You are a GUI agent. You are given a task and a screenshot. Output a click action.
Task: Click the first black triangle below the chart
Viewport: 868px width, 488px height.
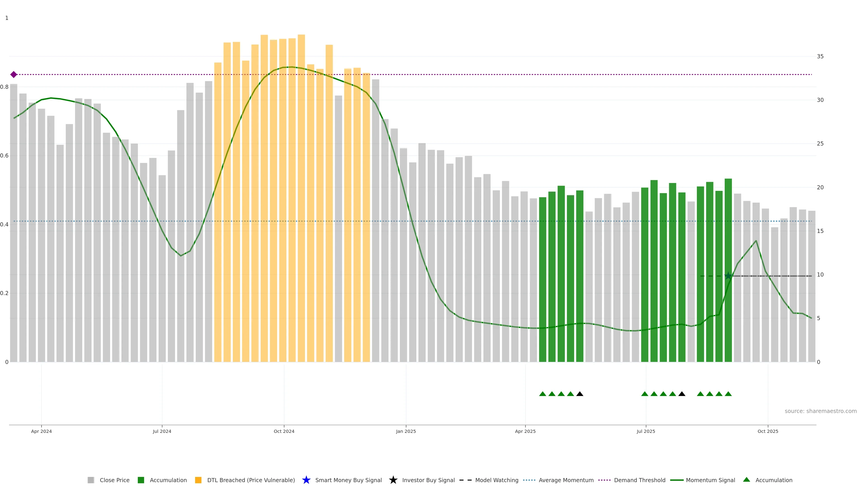580,394
